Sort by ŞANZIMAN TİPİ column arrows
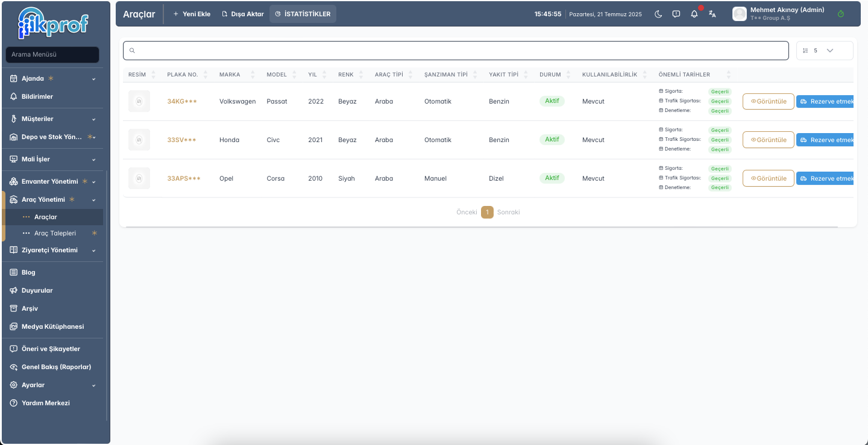Viewport: 868px width, 445px height. click(475, 75)
